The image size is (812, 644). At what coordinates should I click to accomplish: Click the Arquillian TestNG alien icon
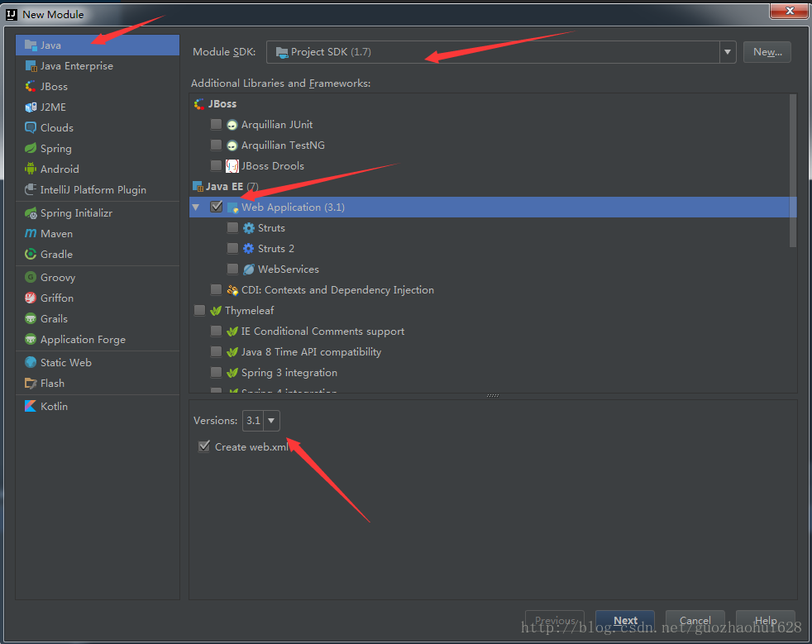coord(232,145)
